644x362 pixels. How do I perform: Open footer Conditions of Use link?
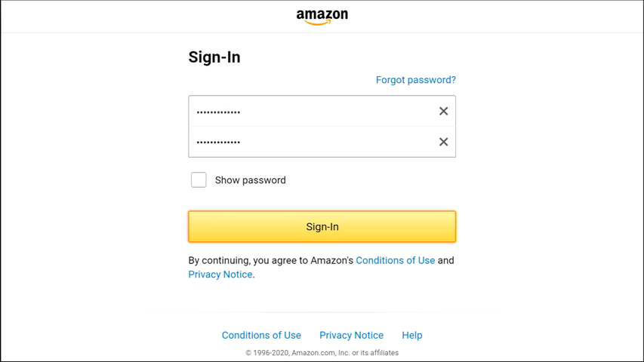(261, 336)
